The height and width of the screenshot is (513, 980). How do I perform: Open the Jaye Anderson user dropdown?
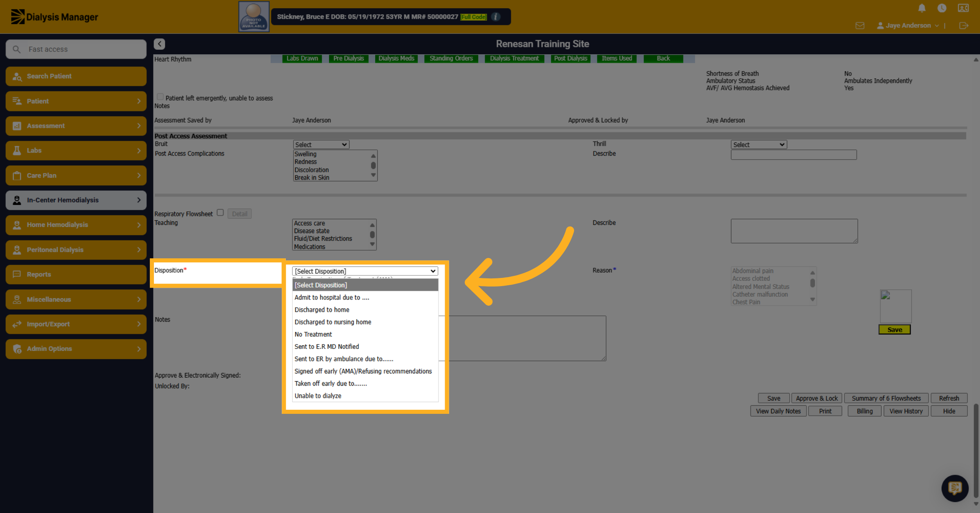(x=908, y=25)
